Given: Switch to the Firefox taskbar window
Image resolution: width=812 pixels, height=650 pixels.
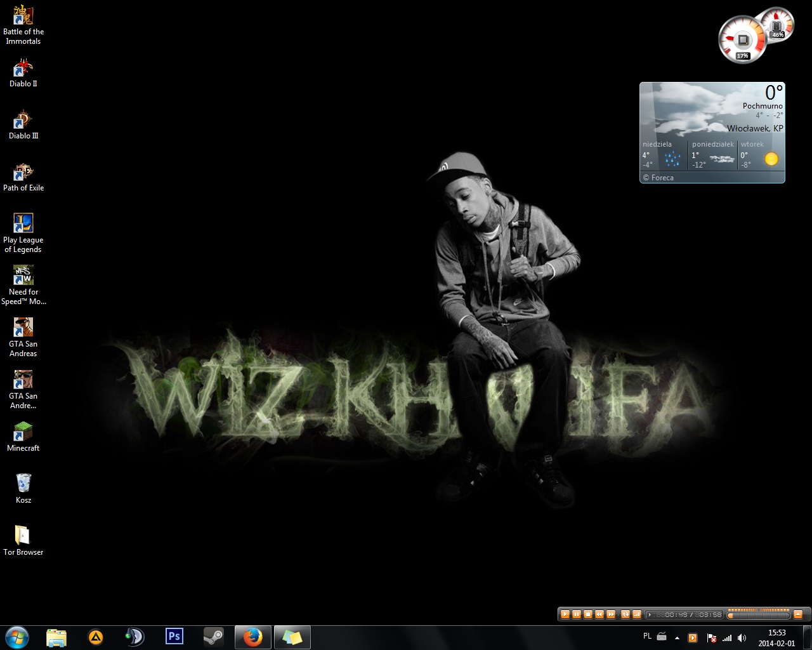Looking at the screenshot, I should [x=253, y=637].
